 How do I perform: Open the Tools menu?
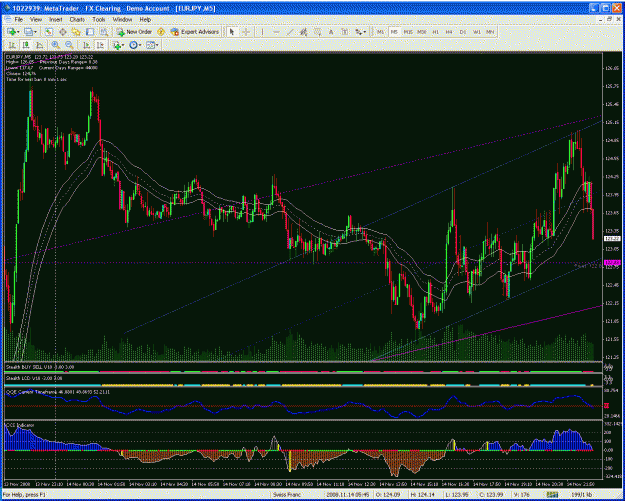(x=99, y=20)
